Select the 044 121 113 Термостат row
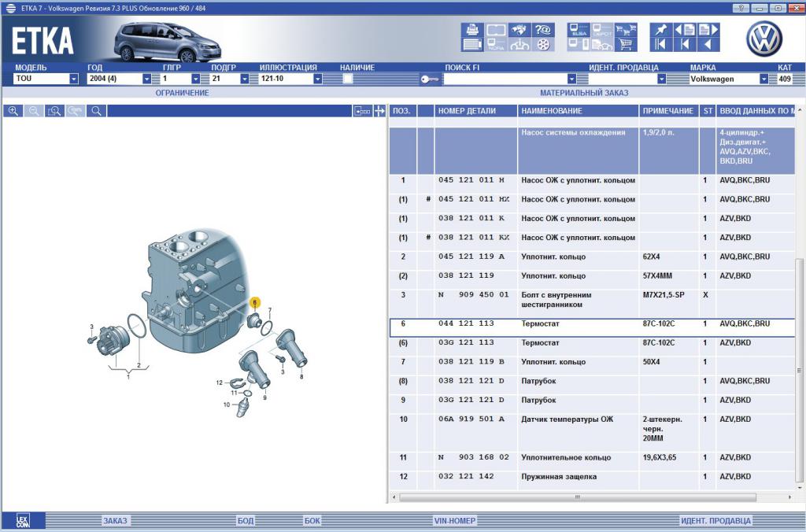Viewport: 806px width, 532px height. [x=592, y=327]
